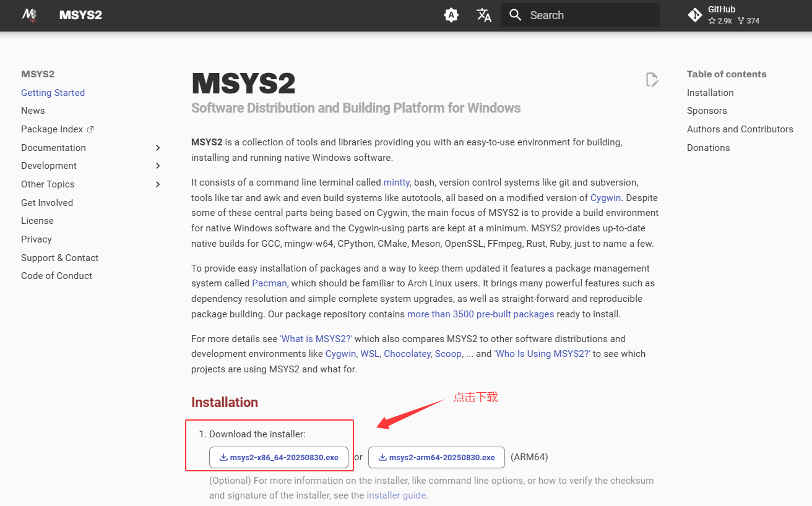Open the installer guide link
Screen dimensions: 812x506
(396, 495)
